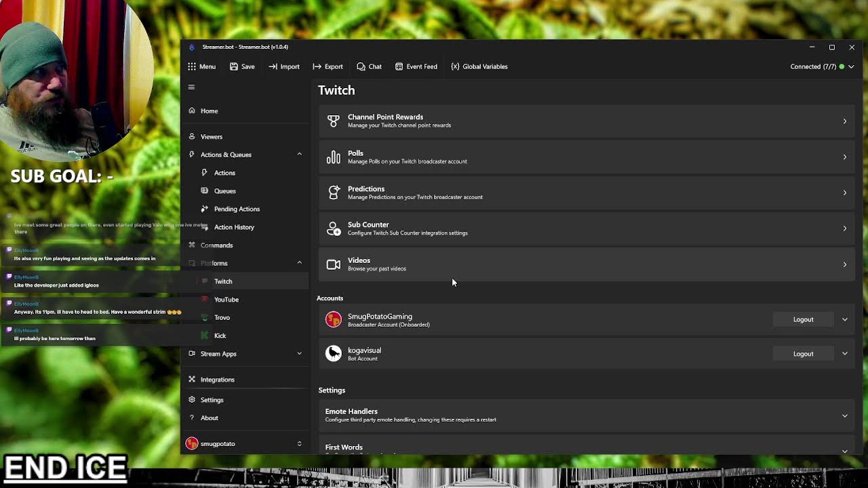Open the Event Feed
Viewport: 868px width, 488px height.
click(416, 66)
